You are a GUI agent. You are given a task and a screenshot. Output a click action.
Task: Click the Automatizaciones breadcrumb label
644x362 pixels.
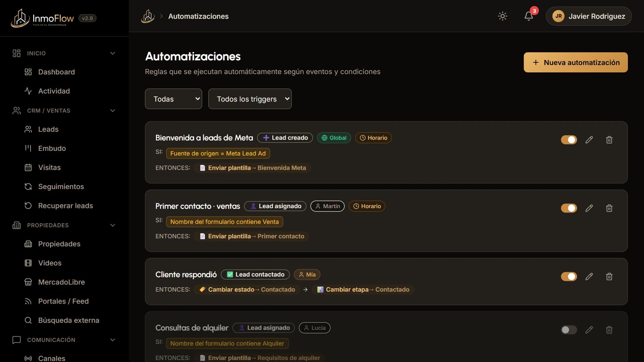tap(198, 16)
